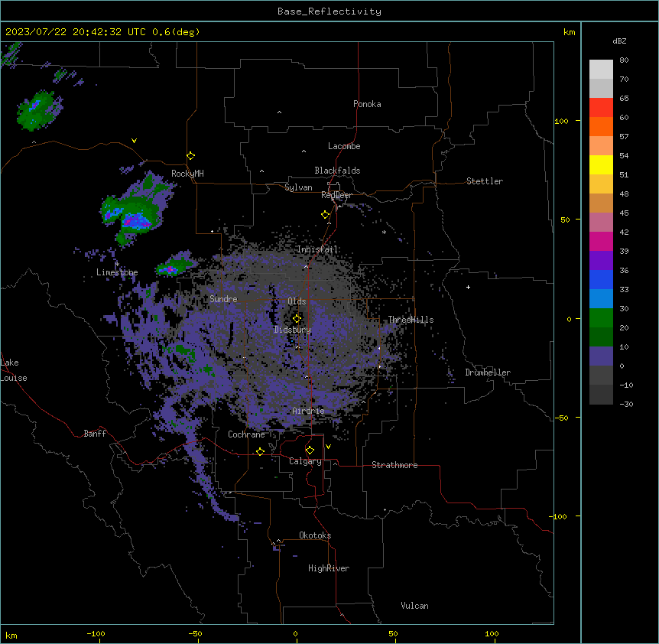659x644 pixels.
Task: Click the Vulcan label
Action: (415, 606)
